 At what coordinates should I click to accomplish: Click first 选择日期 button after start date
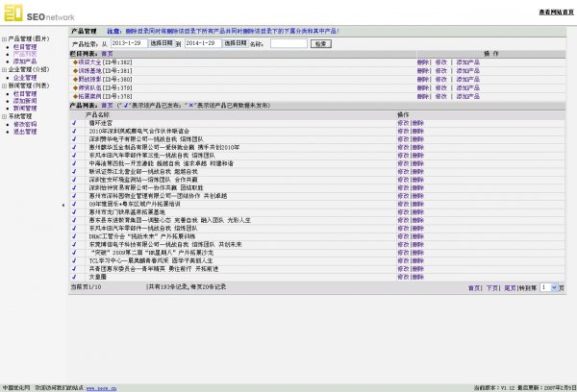pyautogui.click(x=162, y=43)
